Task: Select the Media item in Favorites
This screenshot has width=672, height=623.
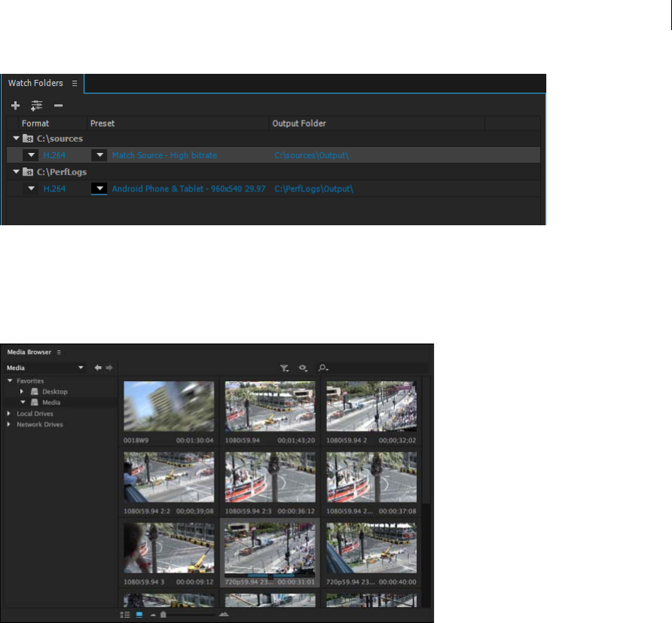Action: (51, 402)
